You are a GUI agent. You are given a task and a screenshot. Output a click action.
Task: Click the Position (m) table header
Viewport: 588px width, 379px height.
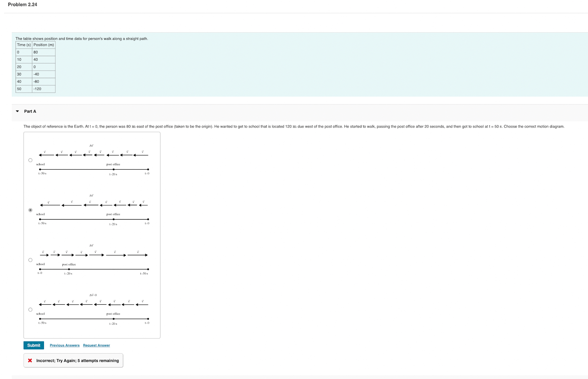[x=43, y=45]
